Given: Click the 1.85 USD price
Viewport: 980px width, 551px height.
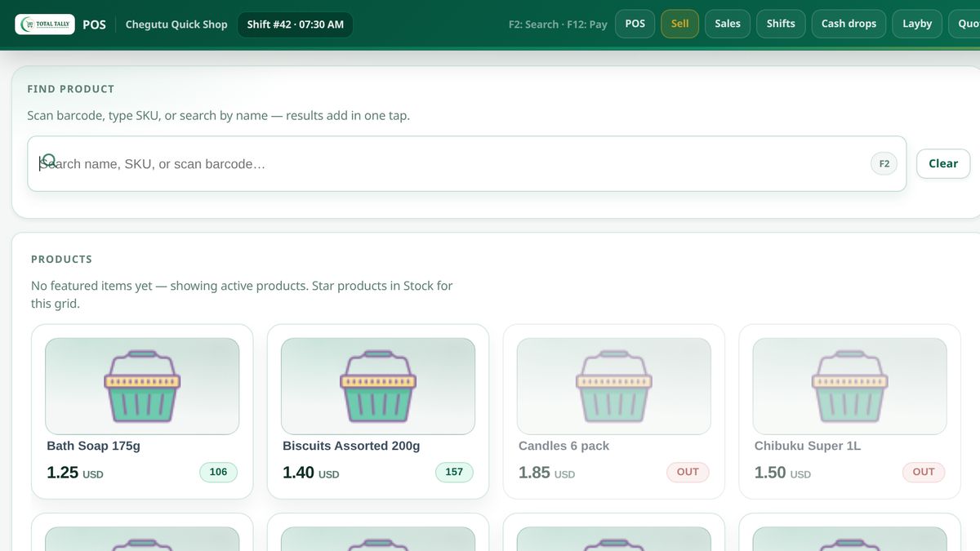Looking at the screenshot, I should click(546, 473).
